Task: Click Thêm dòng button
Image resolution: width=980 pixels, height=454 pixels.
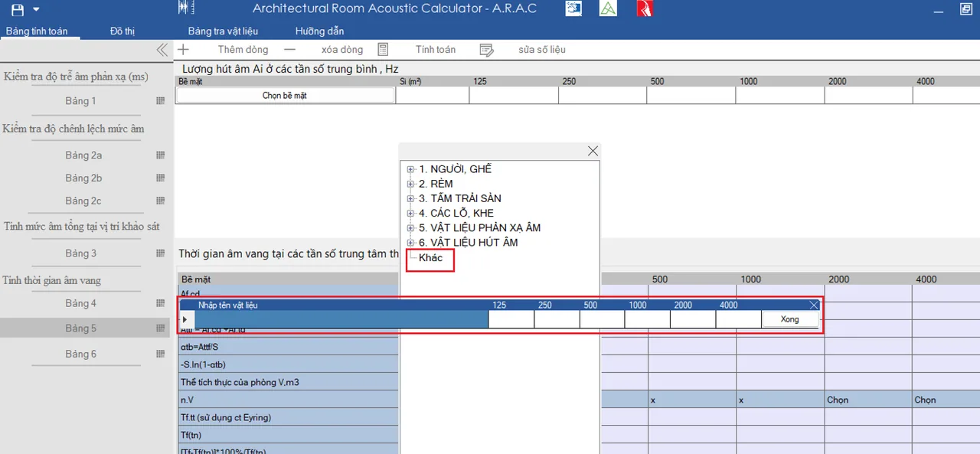Action: [x=243, y=50]
